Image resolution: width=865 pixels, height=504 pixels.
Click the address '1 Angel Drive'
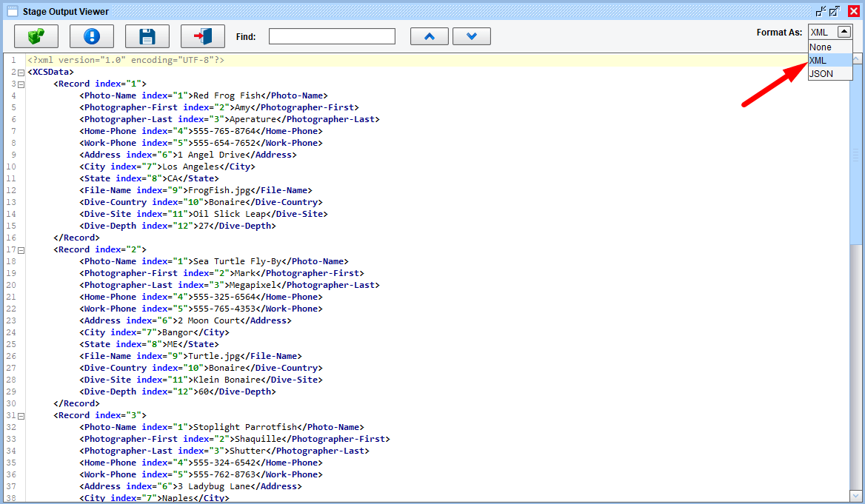(211, 155)
